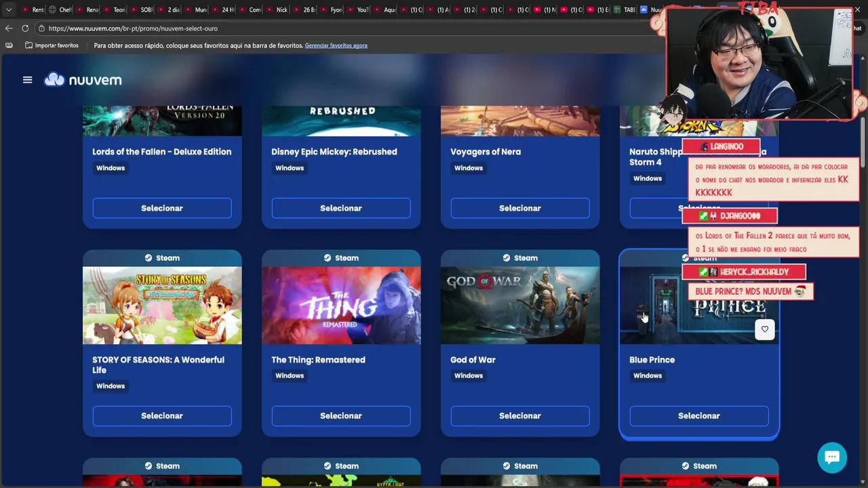Open The Thing Remastered cover image
The image size is (868, 488).
point(341,305)
